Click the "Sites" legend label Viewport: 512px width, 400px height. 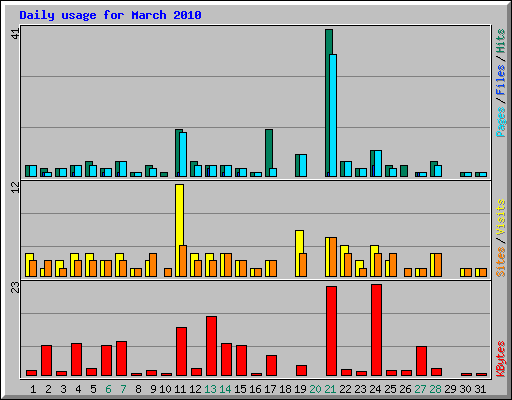click(501, 262)
